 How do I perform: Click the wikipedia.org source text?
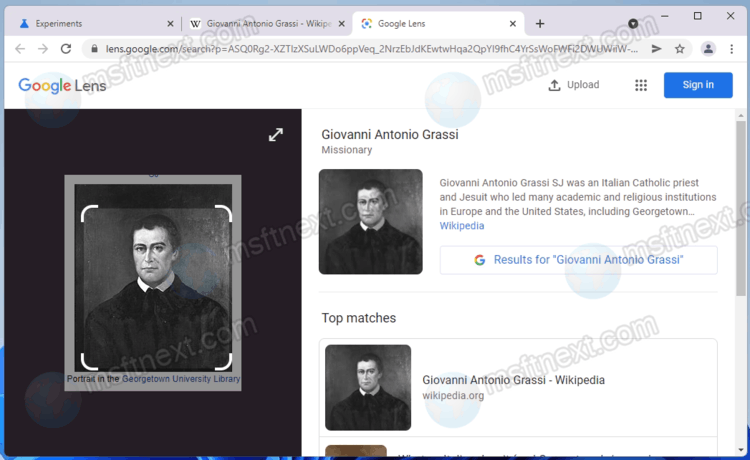click(453, 395)
